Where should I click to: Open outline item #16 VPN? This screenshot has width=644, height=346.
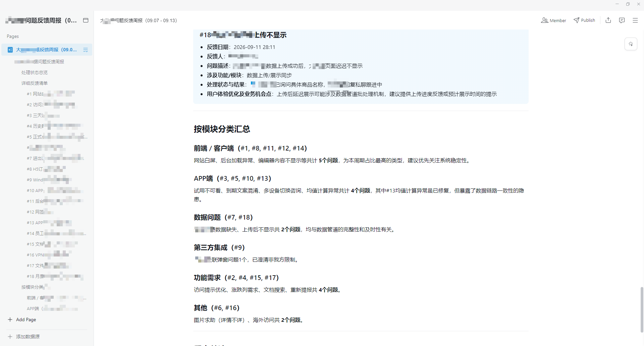[49, 255]
